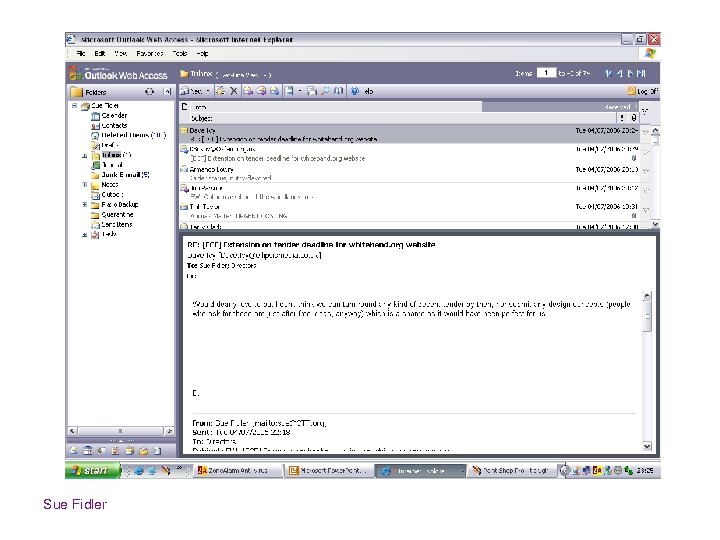Image resolution: width=720 pixels, height=540 pixels.
Task: Expand the Notes folder node
Action: point(84,185)
